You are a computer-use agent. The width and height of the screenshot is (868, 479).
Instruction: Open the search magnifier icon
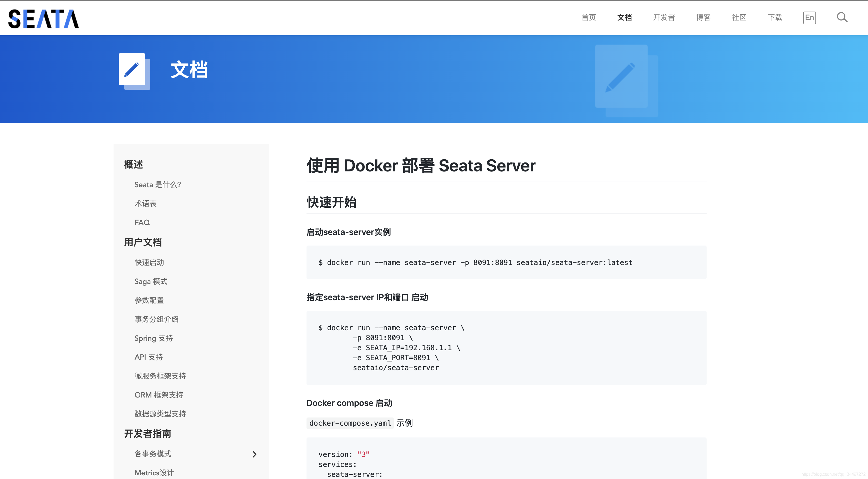(x=842, y=17)
